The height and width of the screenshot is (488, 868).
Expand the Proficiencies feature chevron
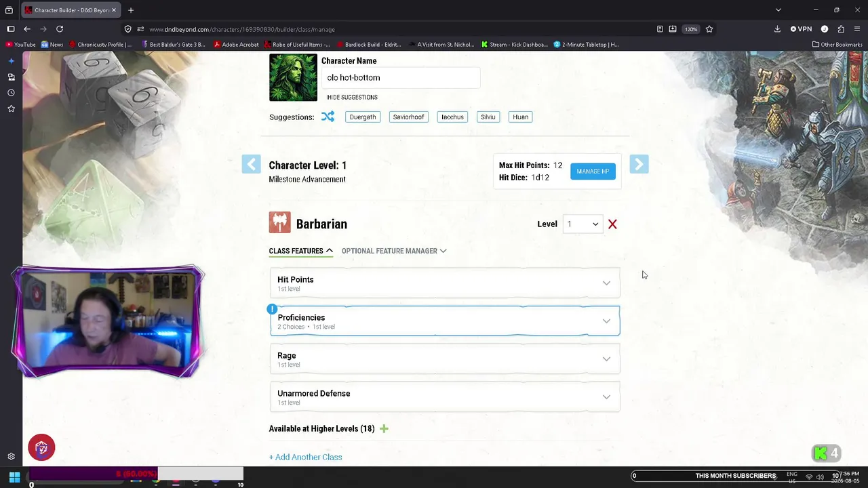(x=606, y=321)
